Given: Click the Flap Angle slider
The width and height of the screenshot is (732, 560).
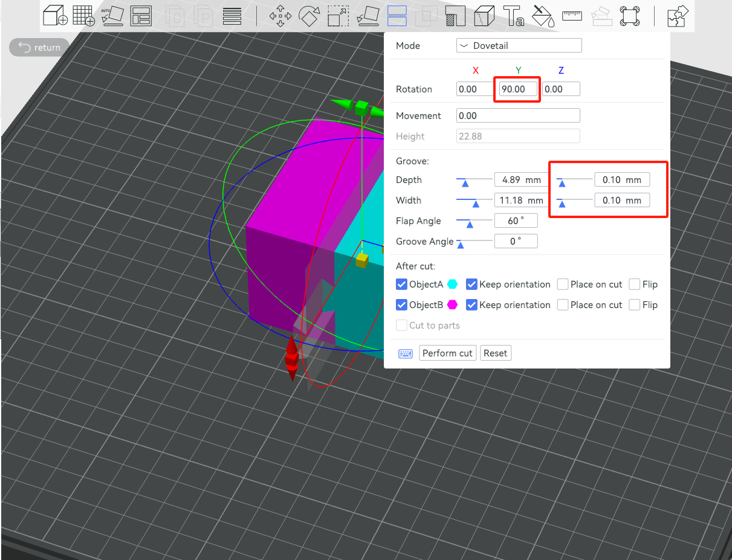Looking at the screenshot, I should coord(474,221).
